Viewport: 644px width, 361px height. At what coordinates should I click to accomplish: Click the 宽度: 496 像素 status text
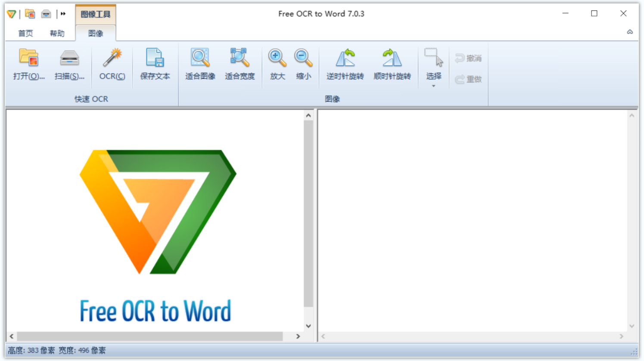(82, 351)
